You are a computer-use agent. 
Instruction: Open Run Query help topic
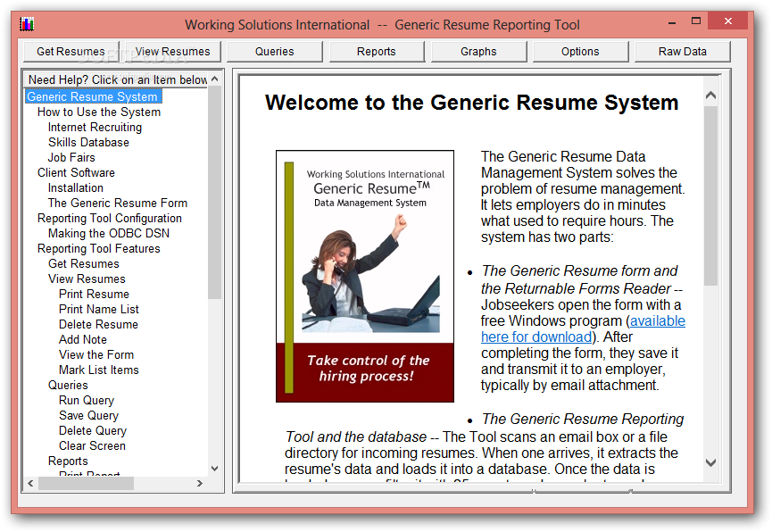pos(87,401)
